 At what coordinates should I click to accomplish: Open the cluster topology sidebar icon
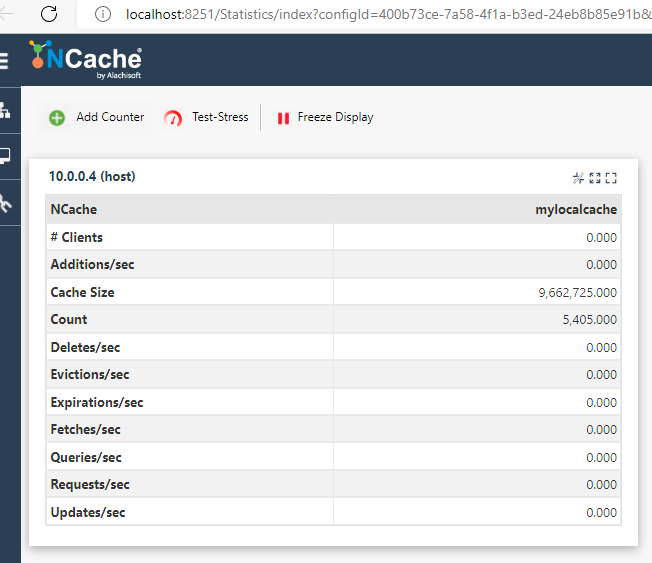point(5,110)
